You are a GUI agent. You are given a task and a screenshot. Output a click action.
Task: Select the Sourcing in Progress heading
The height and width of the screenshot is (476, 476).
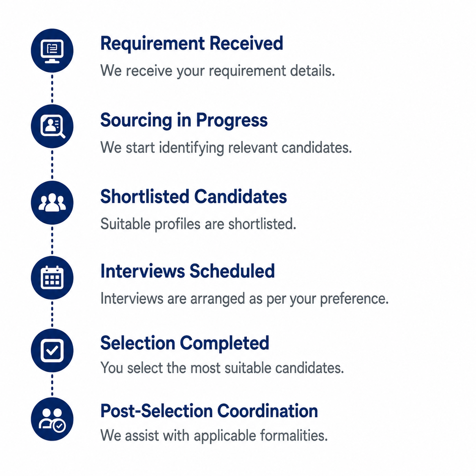point(184,120)
